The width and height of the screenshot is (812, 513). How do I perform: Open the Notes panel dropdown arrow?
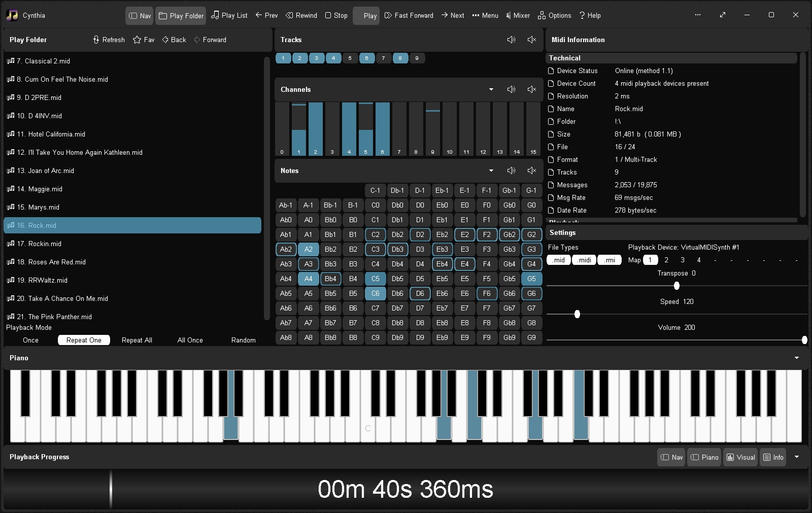click(x=491, y=170)
